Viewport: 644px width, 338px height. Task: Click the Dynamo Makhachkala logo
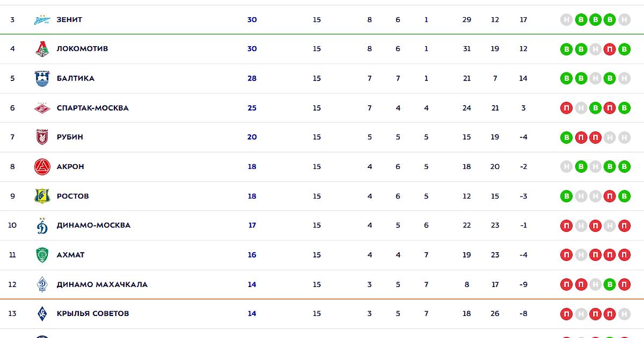tap(42, 284)
